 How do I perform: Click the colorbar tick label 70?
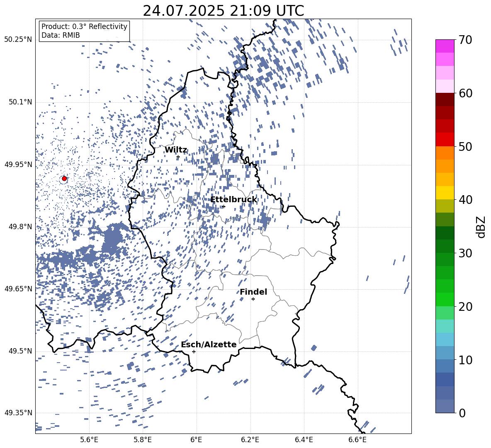point(465,40)
